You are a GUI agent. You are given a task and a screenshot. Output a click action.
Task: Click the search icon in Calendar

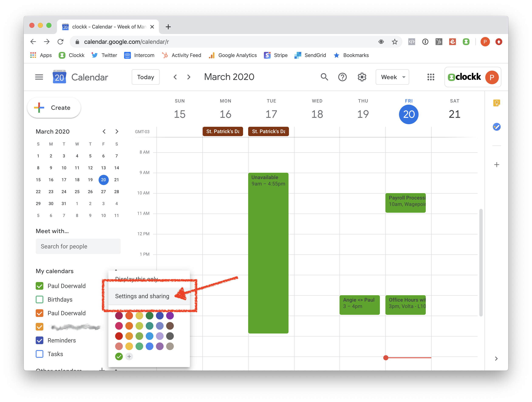[324, 77]
